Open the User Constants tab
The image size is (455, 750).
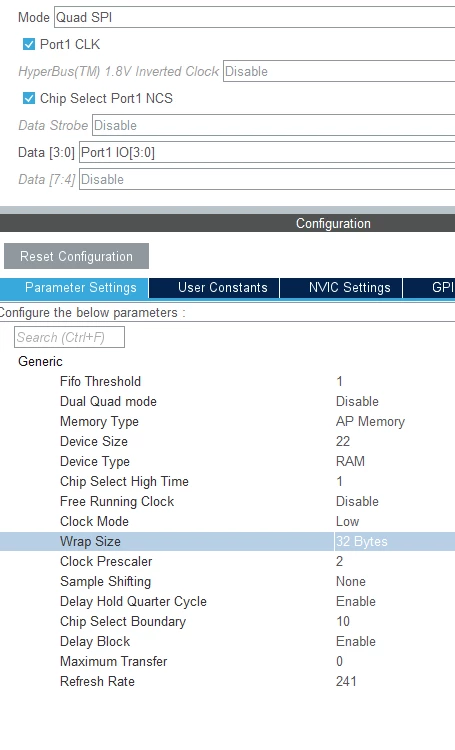point(214,287)
